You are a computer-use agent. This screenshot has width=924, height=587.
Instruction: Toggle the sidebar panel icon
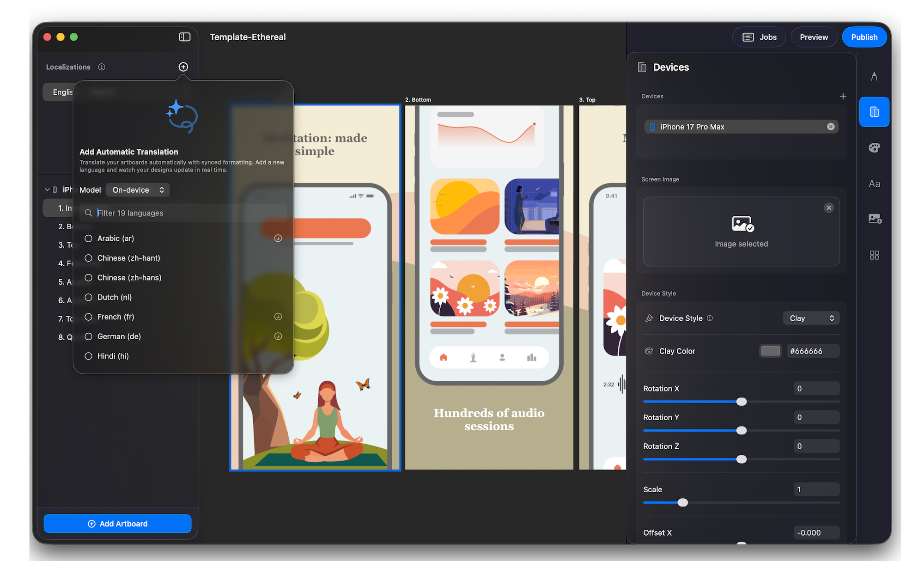[x=185, y=37]
